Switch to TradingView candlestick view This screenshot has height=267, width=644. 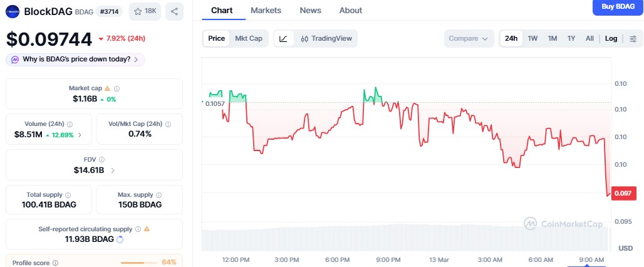tap(326, 39)
